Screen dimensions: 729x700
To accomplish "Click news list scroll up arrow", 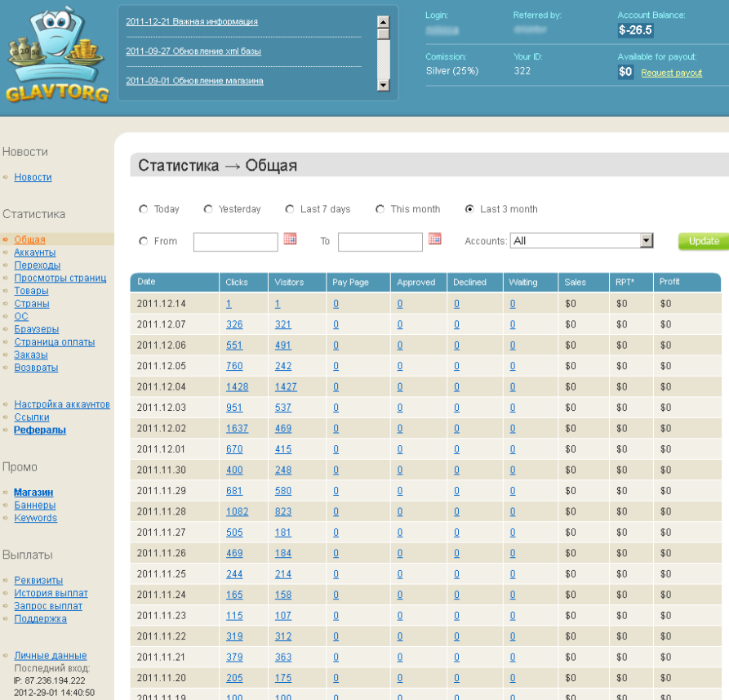I will point(383,21).
